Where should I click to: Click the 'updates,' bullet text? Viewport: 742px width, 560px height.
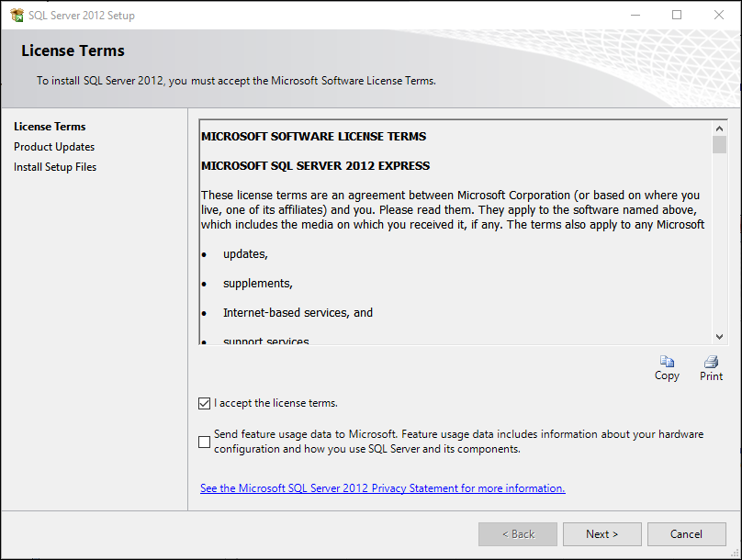[245, 254]
